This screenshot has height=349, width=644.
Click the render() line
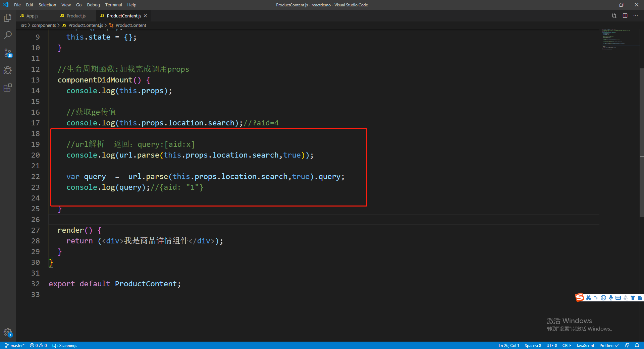[79, 230]
